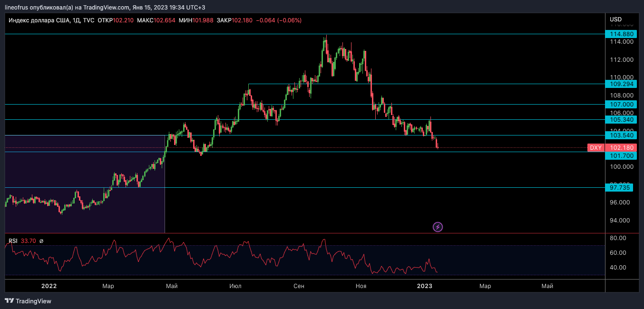Click the МАКС 102.654 high value
The image size is (644, 309).
pyautogui.click(x=156, y=20)
